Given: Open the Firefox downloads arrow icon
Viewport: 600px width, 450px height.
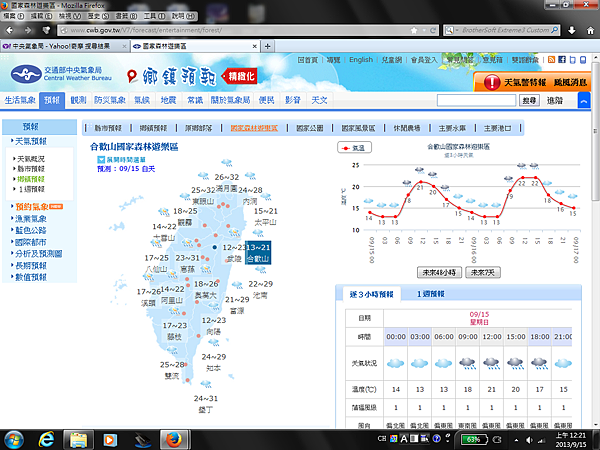Looking at the screenshot, I should pos(572,30).
